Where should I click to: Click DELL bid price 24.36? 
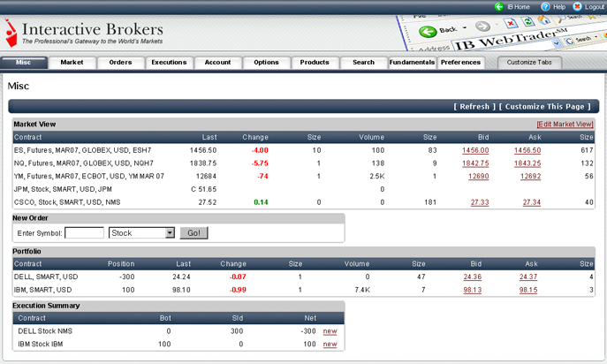473,277
